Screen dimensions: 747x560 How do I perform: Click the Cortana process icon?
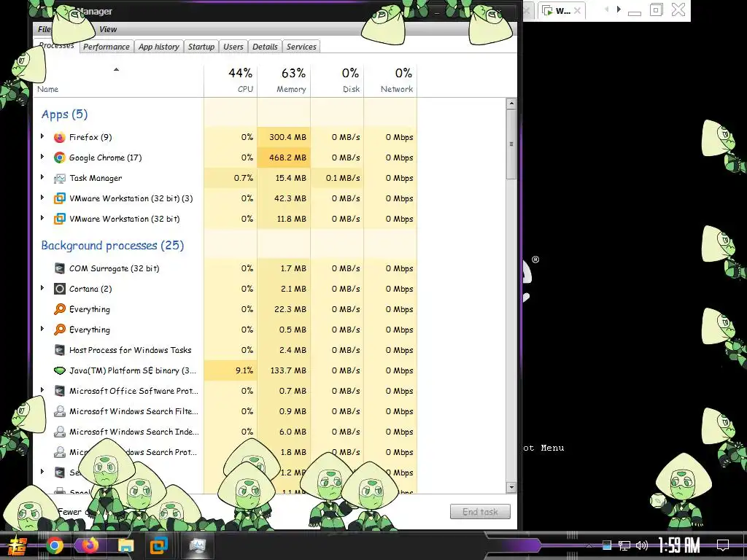(60, 289)
